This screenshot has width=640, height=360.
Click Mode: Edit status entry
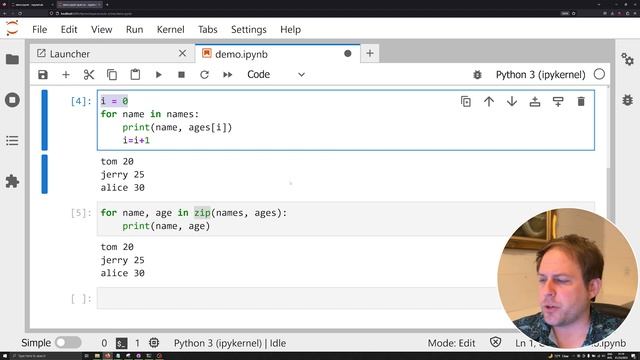pyautogui.click(x=451, y=343)
